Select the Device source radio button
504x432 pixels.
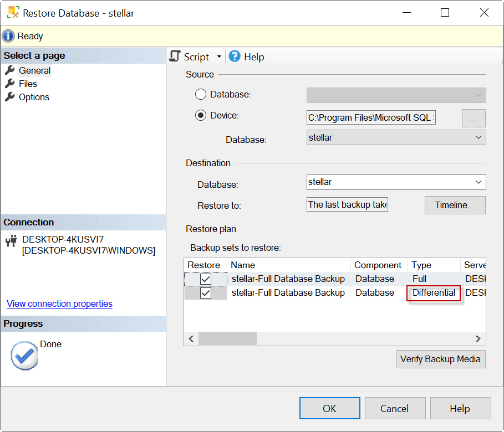tap(201, 116)
